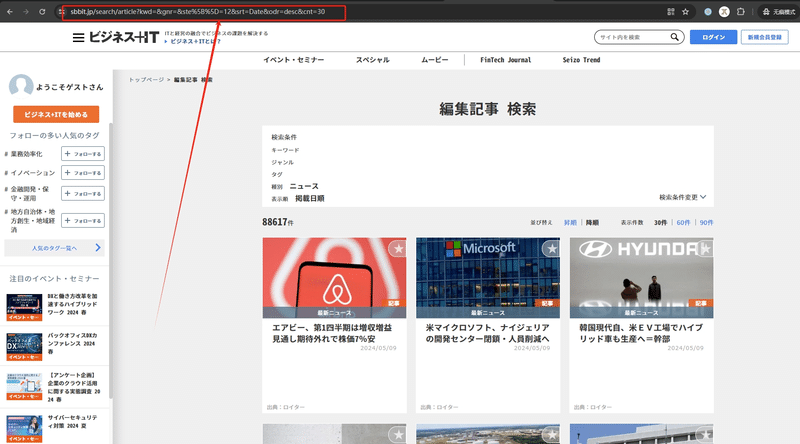The height and width of the screenshot is (444, 800).
Task: Open サイバーセキュリティ対策 2024 夏 event link
Action: coord(72,422)
